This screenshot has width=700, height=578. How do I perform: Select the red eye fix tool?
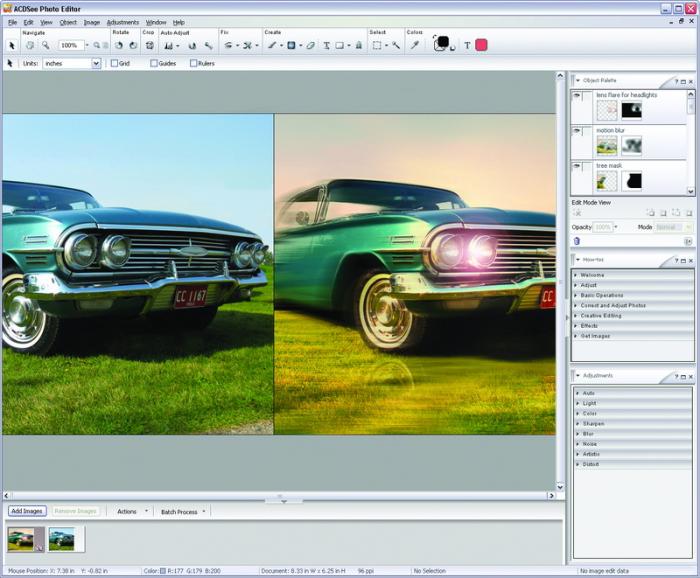[228, 46]
